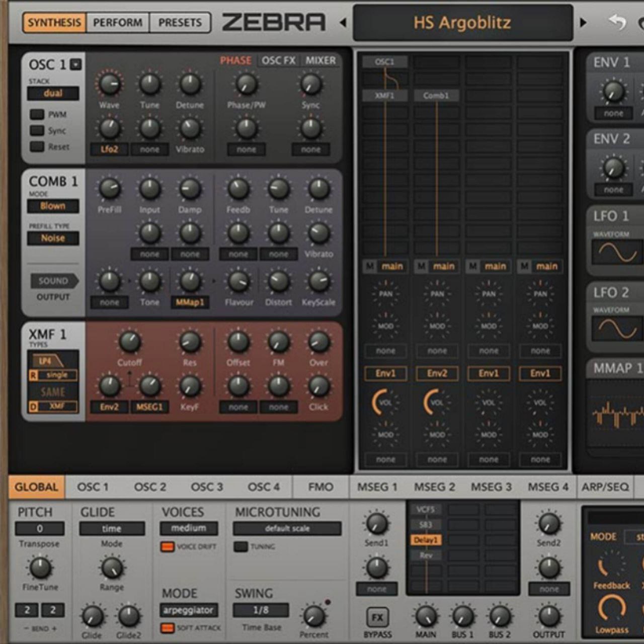Select the Comb1 module in the grid
The width and height of the screenshot is (644, 644).
click(436, 96)
